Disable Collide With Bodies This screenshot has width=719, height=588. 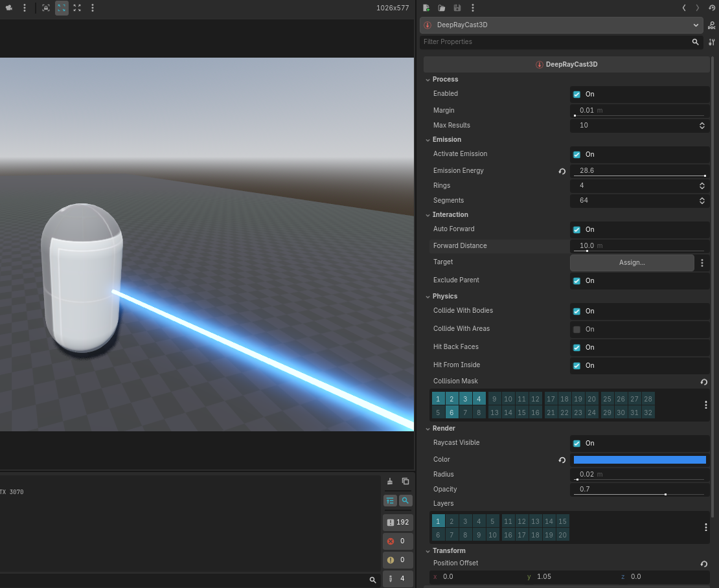pyautogui.click(x=576, y=311)
